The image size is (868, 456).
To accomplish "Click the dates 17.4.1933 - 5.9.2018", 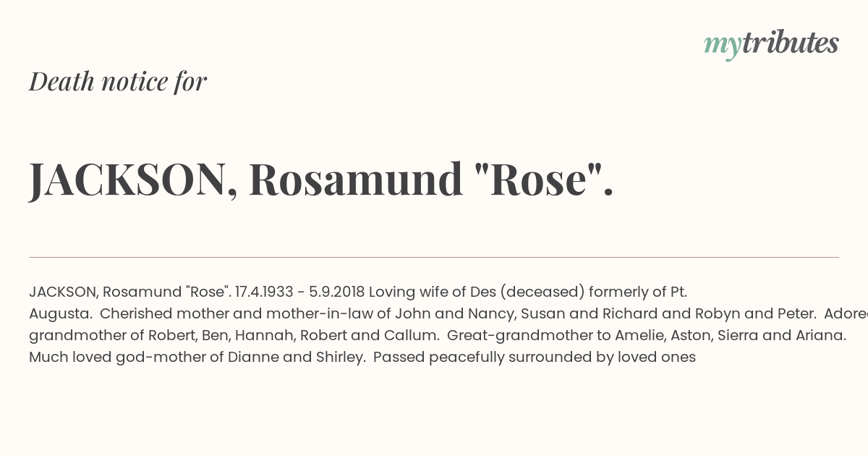I will [299, 292].
